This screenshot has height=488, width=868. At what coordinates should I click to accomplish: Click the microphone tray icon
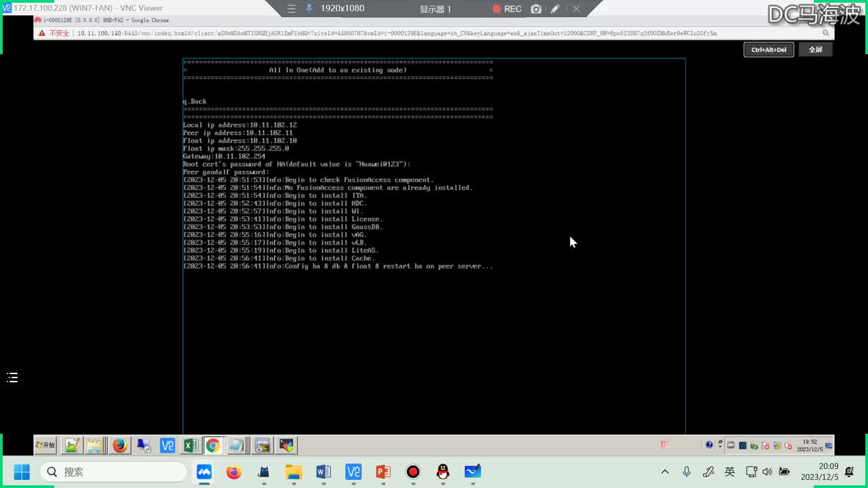click(x=686, y=472)
